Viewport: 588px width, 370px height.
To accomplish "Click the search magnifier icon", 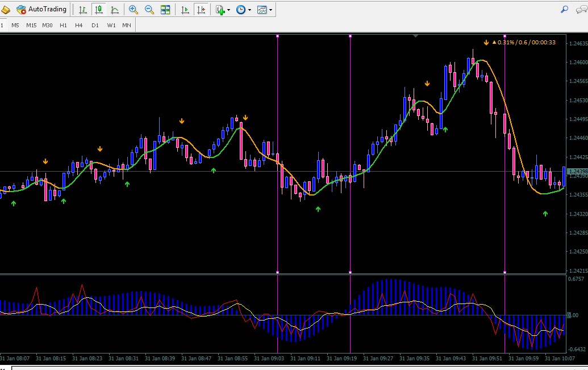I will (564, 10).
